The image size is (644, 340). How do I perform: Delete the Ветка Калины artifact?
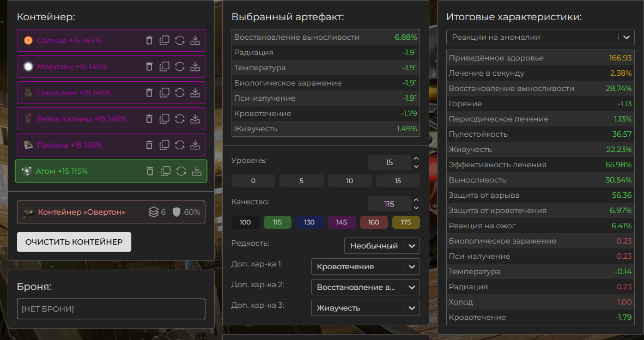pos(149,119)
